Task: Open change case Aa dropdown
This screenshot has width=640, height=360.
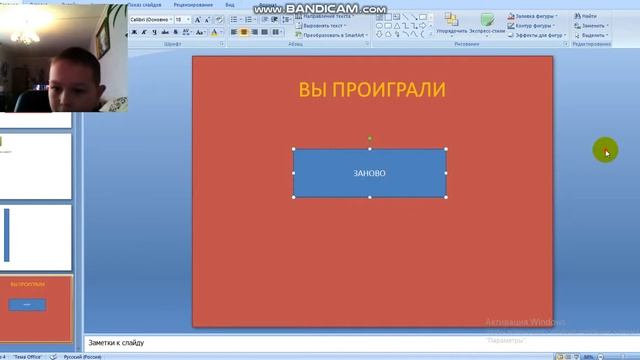Action: click(200, 32)
